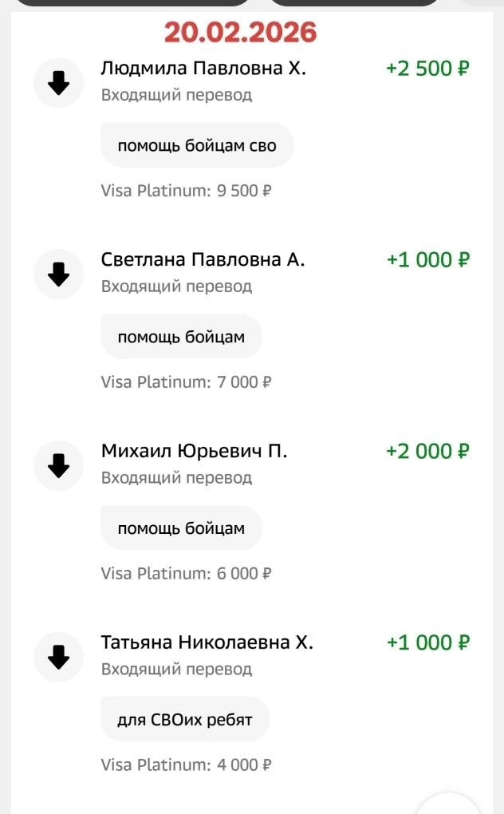Select the Михаил Юрьевич П. transaction name
Screen dimensions: 504x814
194,451
